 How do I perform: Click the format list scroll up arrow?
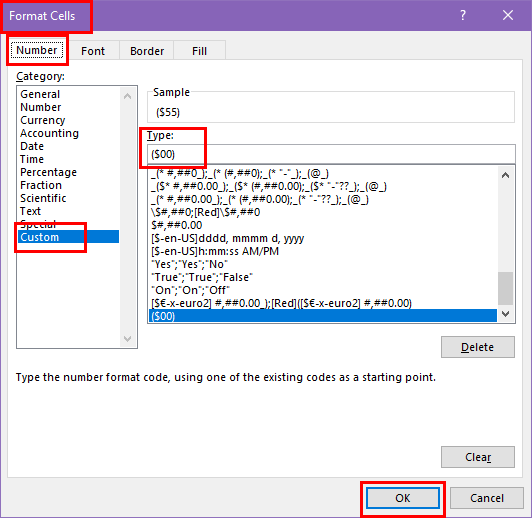click(506, 175)
